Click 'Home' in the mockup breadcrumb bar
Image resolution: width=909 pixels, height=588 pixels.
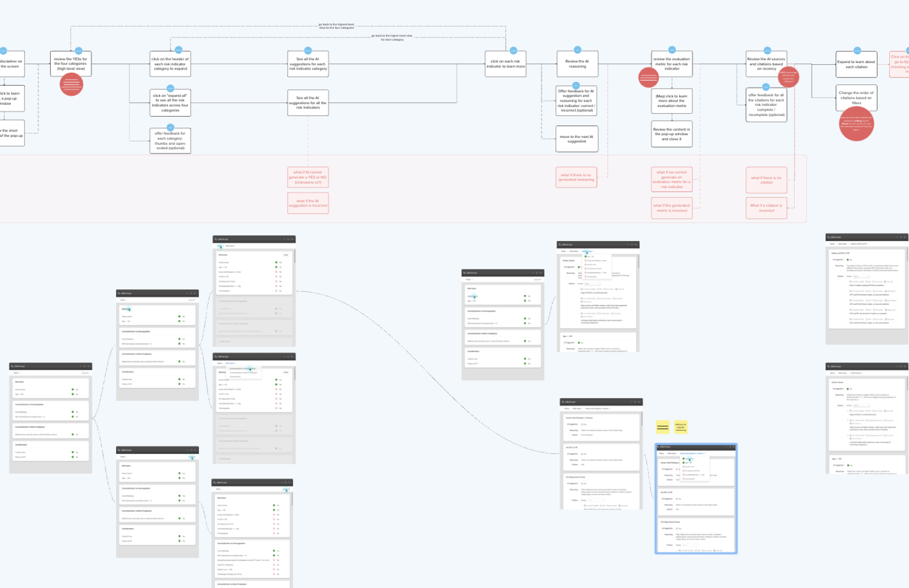click(219, 245)
